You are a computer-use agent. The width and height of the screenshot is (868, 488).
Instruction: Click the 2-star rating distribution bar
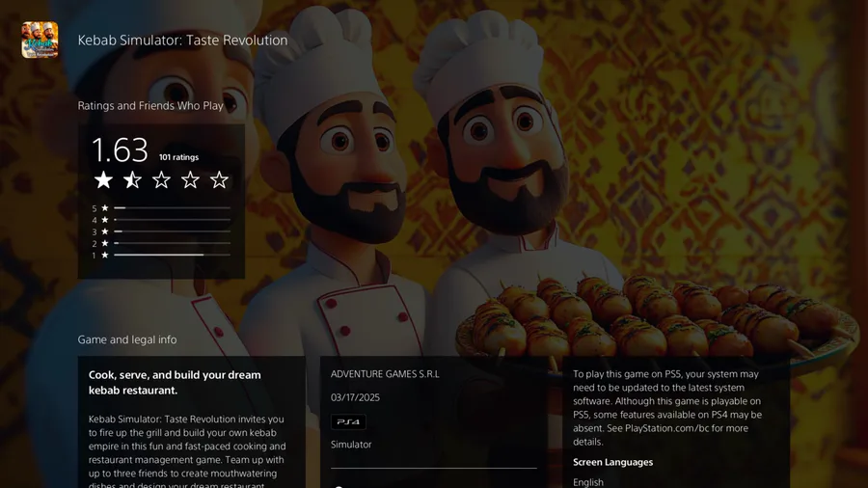click(173, 243)
